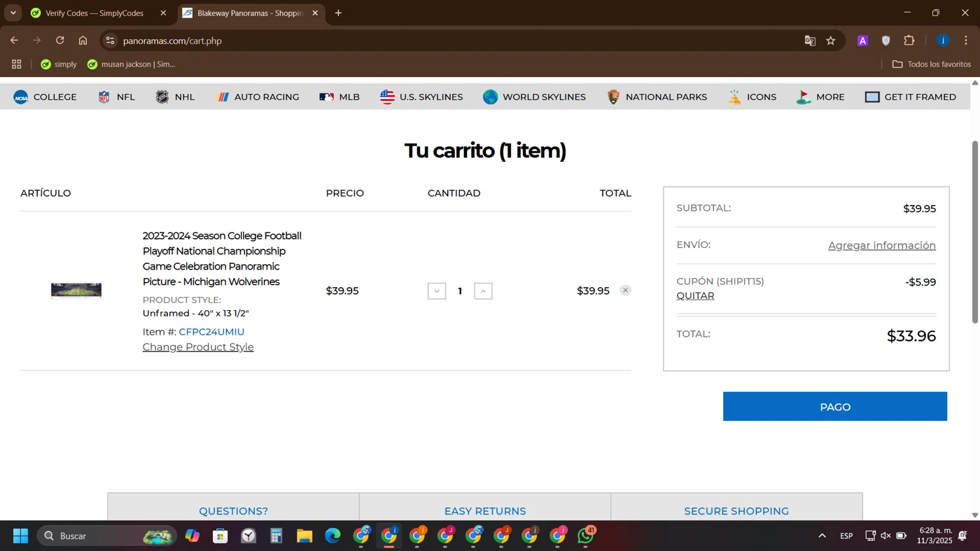Increase item quantity with up arrow
Screen dimensions: 980x551
(483, 291)
